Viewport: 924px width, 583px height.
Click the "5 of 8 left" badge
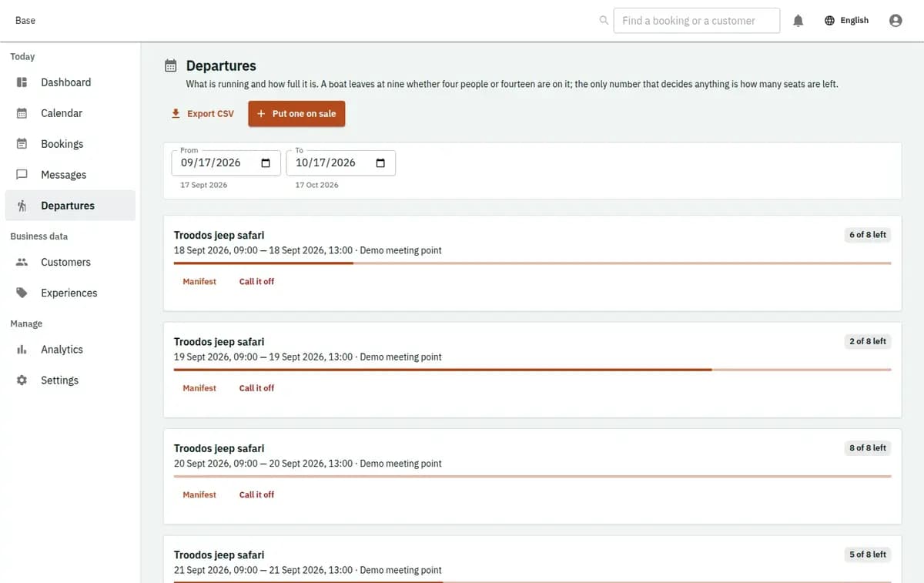[x=868, y=555]
